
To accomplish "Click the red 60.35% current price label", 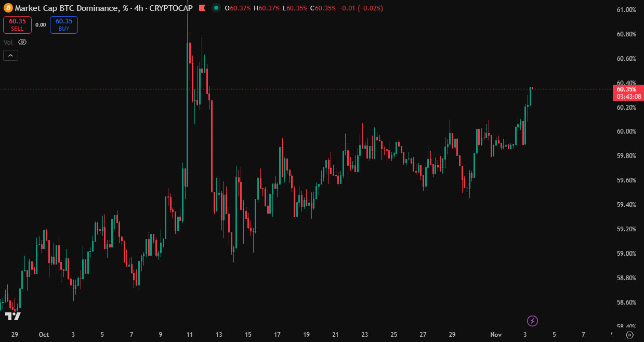I will (628, 89).
